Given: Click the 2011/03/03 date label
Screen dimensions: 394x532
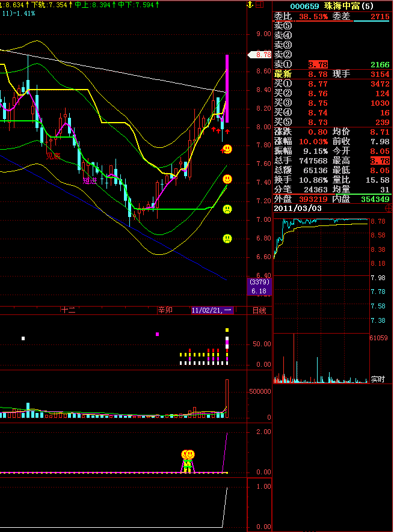Looking at the screenshot, I should tap(298, 209).
